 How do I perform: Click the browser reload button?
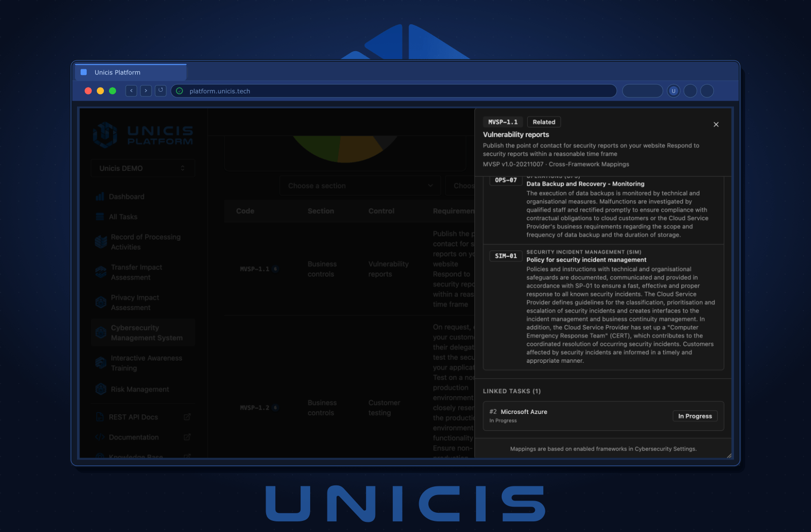point(161,91)
